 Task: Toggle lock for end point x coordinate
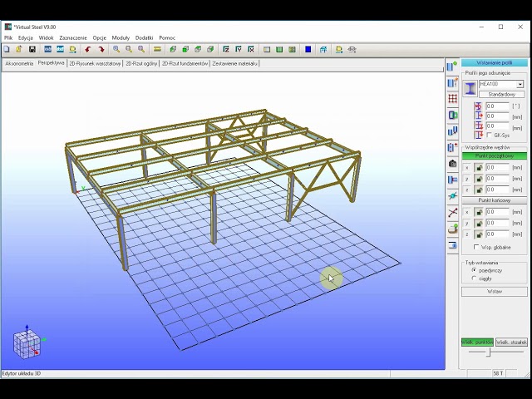pos(479,212)
